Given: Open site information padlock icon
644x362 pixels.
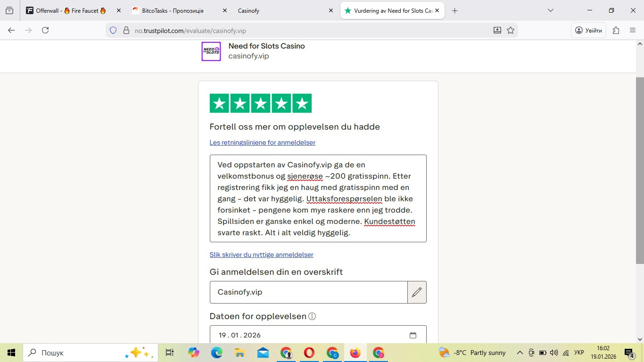Looking at the screenshot, I should pyautogui.click(x=126, y=30).
